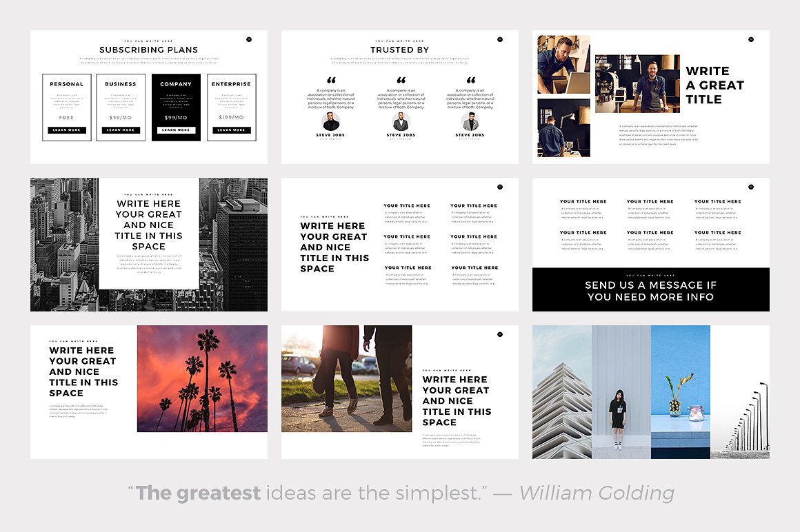Click page number circle on Trusted By slide
800x532 pixels.
pos(500,39)
